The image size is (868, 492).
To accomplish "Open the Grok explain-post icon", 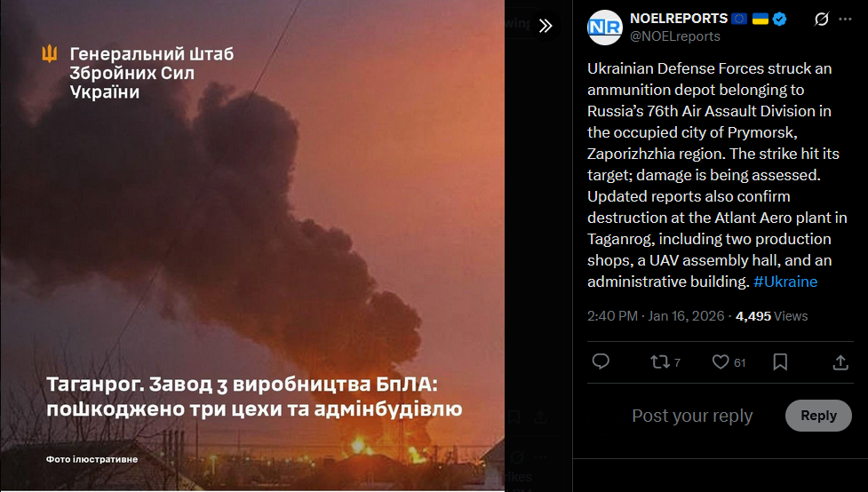I will tap(822, 19).
